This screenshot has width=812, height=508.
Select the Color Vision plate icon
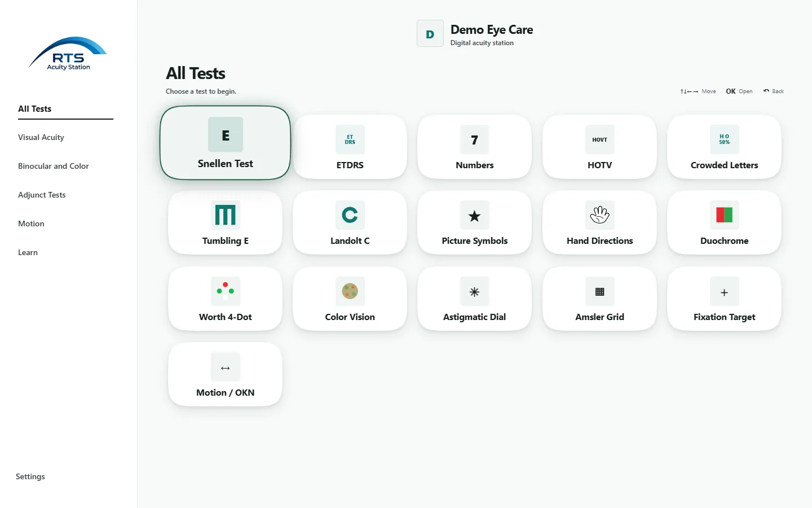pyautogui.click(x=350, y=291)
